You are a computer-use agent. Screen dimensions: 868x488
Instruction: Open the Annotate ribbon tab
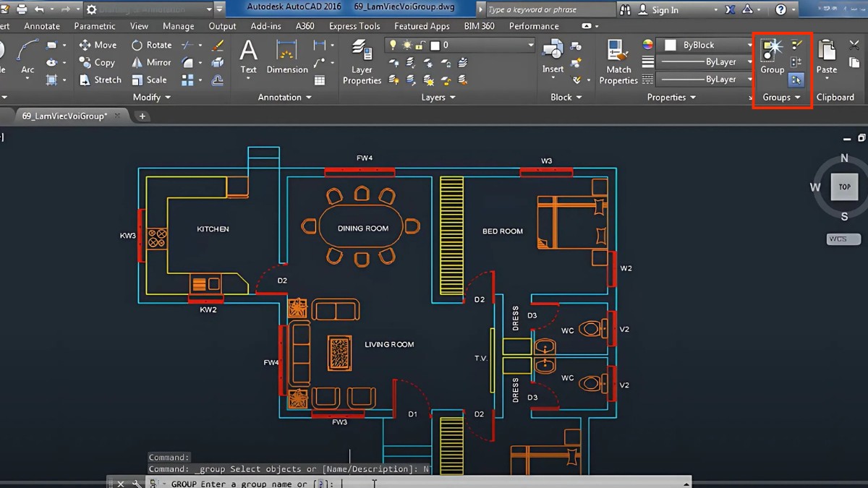click(x=42, y=26)
